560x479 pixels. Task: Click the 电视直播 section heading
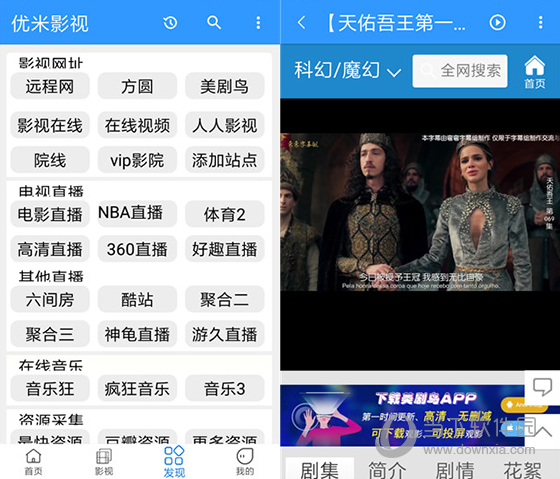[51, 191]
